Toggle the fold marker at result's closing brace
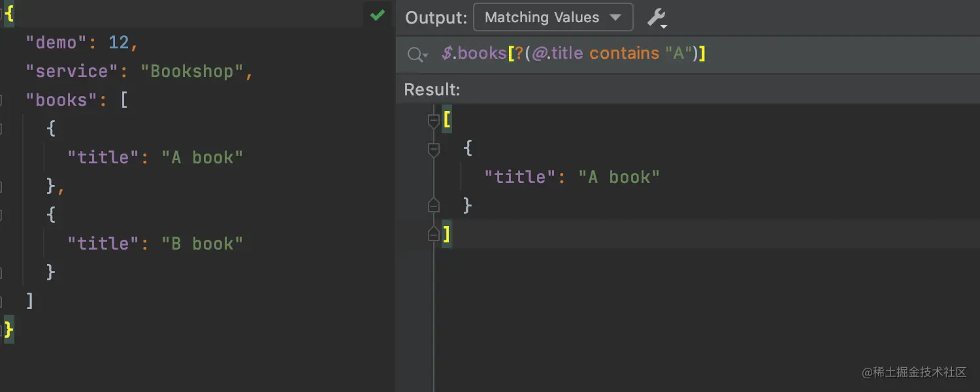980x392 pixels. coord(433,205)
